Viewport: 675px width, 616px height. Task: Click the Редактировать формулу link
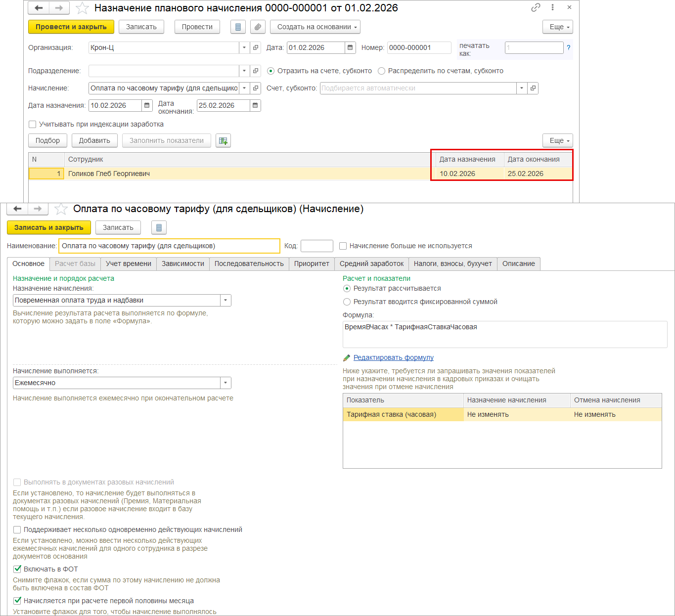click(x=393, y=357)
